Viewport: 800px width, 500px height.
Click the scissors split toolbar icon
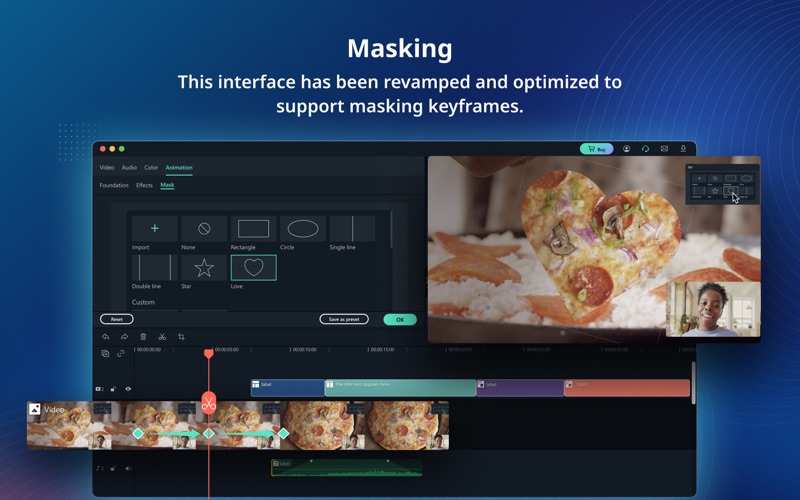pyautogui.click(x=162, y=337)
